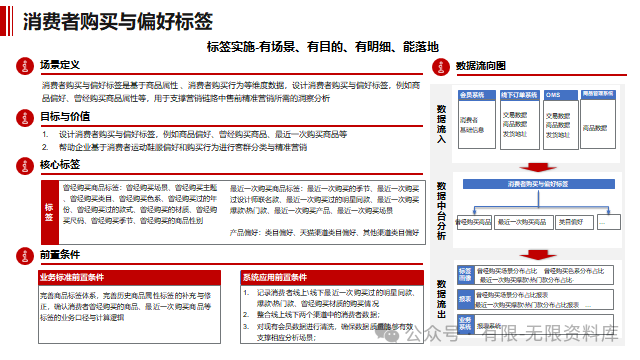
Task: Click the red vertical 标签 label block
Action: 50,212
